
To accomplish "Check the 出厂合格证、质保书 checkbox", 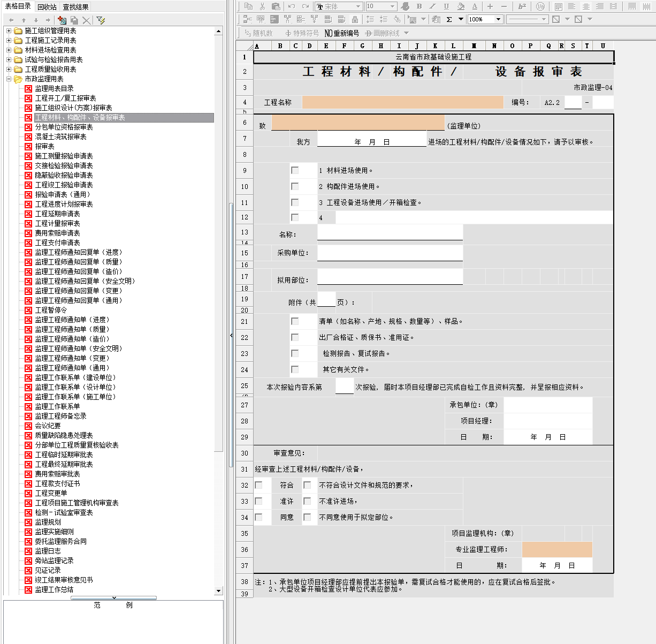I will coord(295,337).
